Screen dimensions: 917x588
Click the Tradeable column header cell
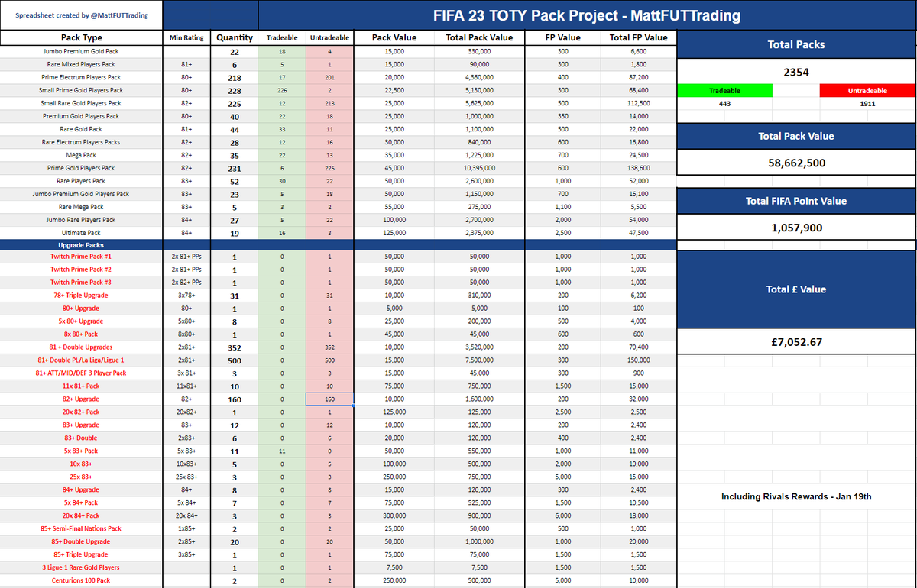(x=282, y=37)
